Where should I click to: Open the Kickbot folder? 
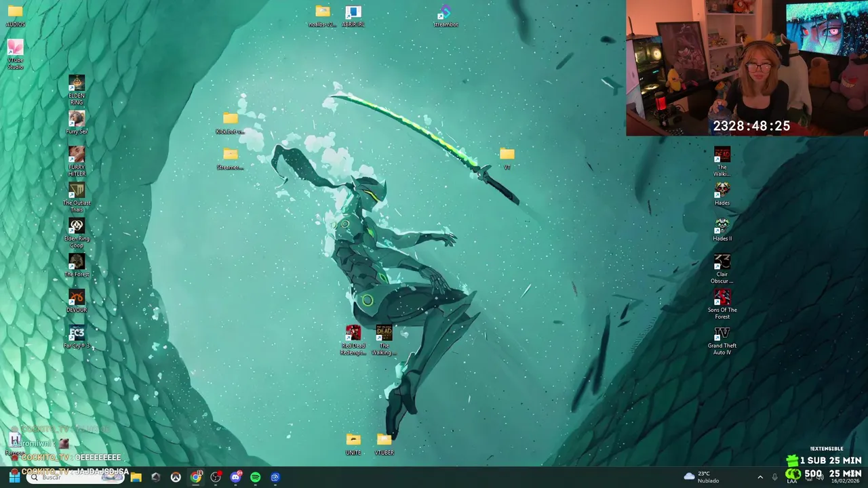click(x=230, y=123)
